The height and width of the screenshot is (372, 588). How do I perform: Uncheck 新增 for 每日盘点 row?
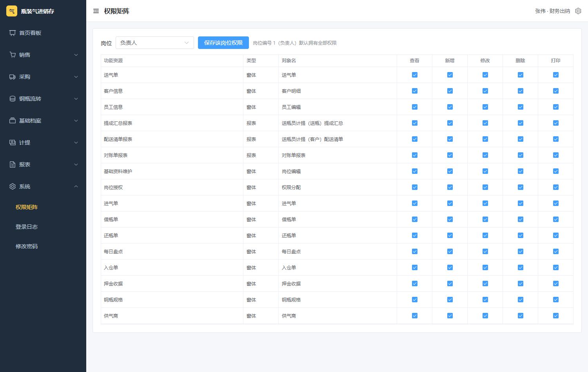450,251
